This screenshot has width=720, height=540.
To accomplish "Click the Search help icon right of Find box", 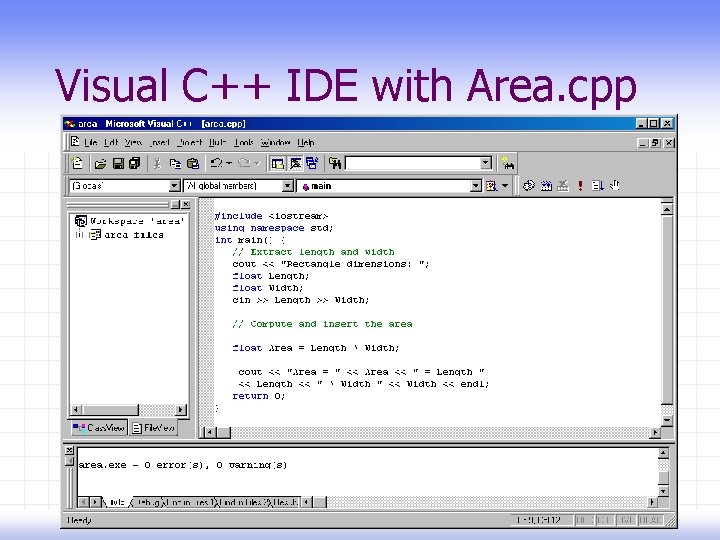I will (x=508, y=163).
